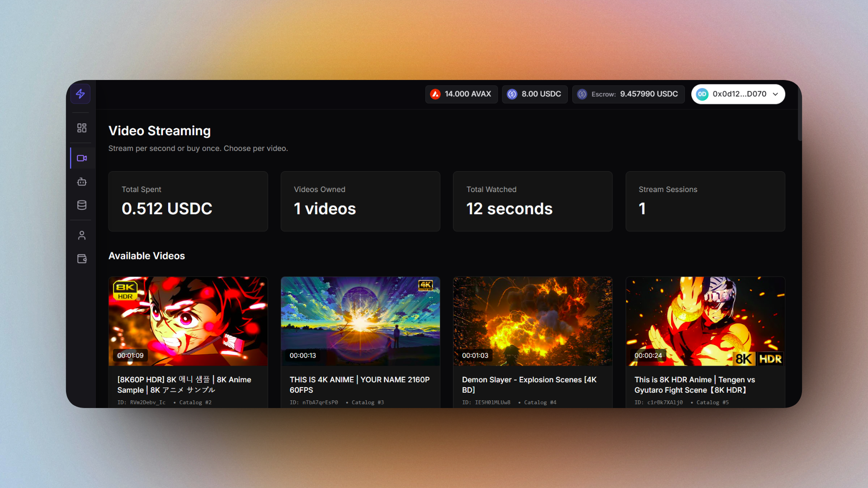868x488 pixels.
Task: Play the YOUR NAME 2160P 60FPS video
Action: (x=360, y=321)
